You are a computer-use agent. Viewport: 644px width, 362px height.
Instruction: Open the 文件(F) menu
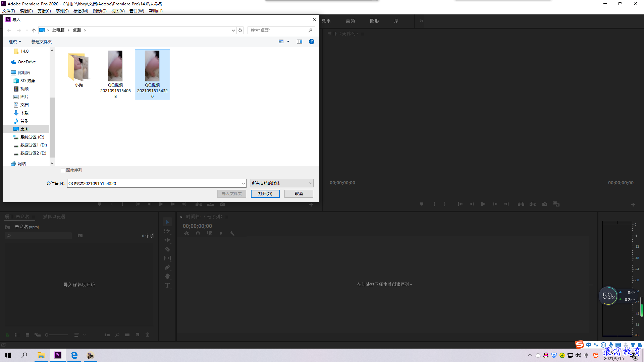tap(9, 11)
